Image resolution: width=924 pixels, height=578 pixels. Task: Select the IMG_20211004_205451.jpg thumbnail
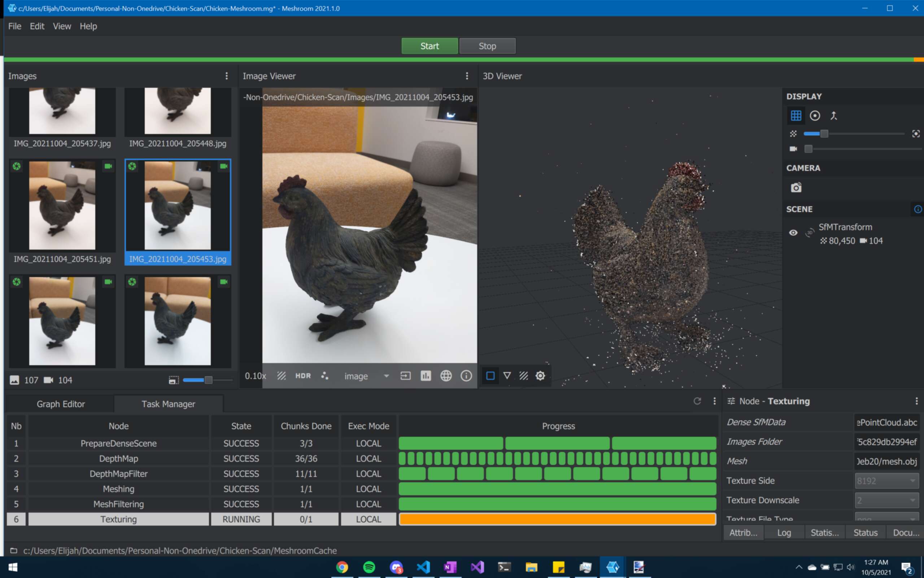[62, 212]
